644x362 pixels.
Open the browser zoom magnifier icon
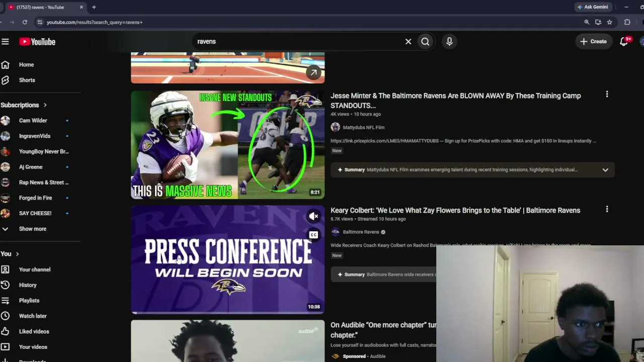(587, 22)
